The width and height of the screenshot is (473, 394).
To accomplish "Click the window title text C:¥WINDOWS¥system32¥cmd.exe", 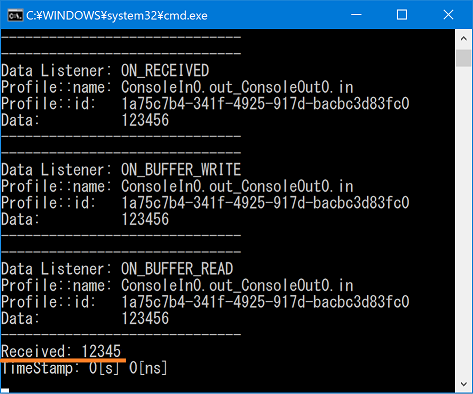I will click(x=117, y=16).
